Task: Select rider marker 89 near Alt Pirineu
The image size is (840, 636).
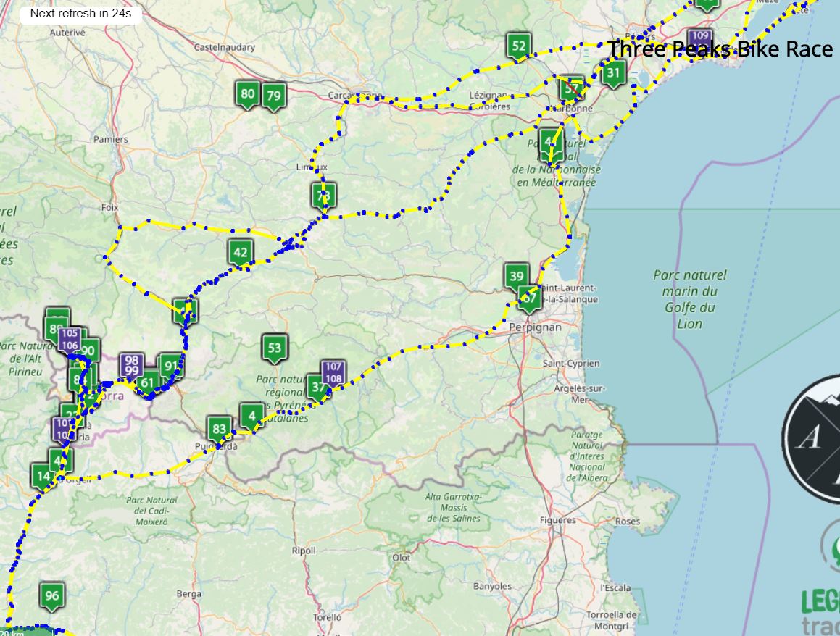Action: point(54,330)
